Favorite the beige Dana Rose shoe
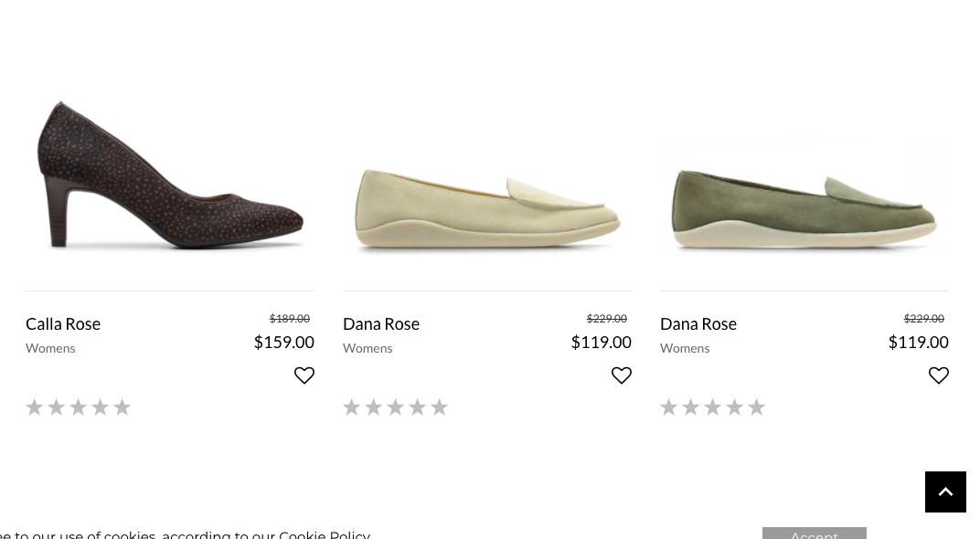This screenshot has width=980, height=539. [x=622, y=375]
